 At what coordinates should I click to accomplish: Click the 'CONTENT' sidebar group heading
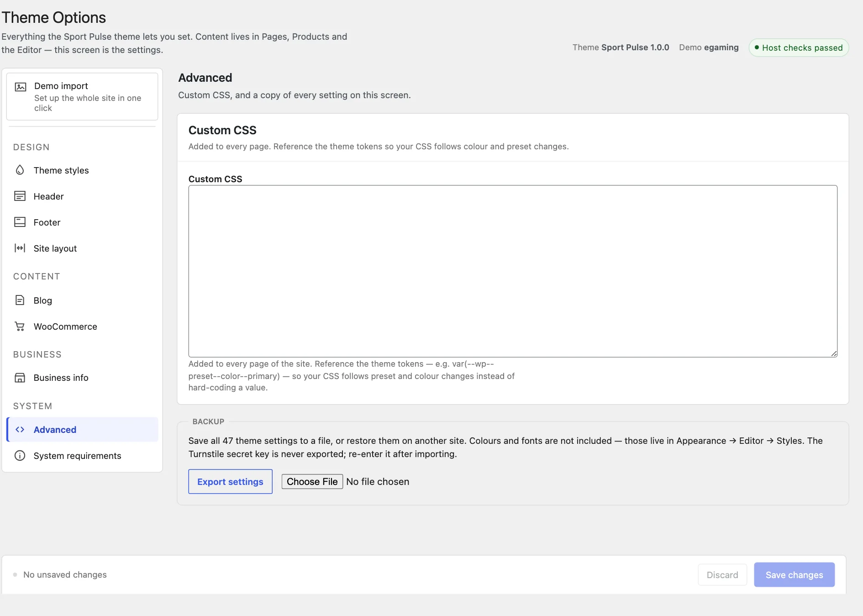pyautogui.click(x=37, y=276)
